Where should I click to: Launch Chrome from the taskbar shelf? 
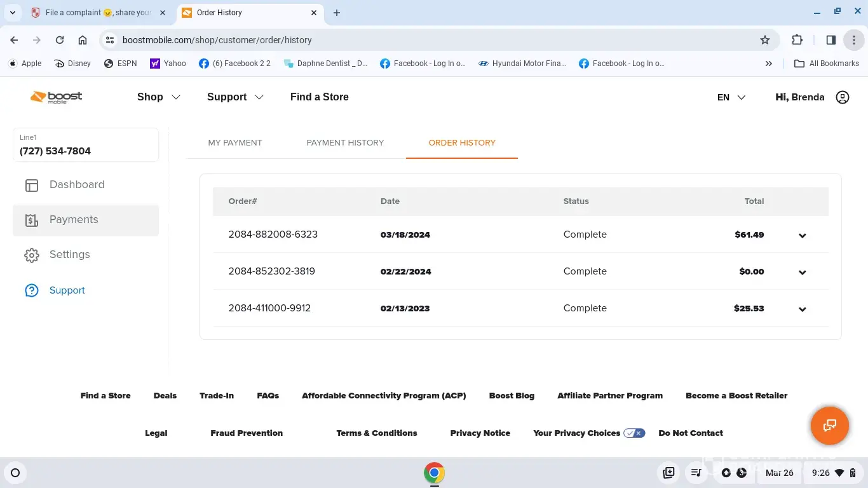tap(434, 473)
